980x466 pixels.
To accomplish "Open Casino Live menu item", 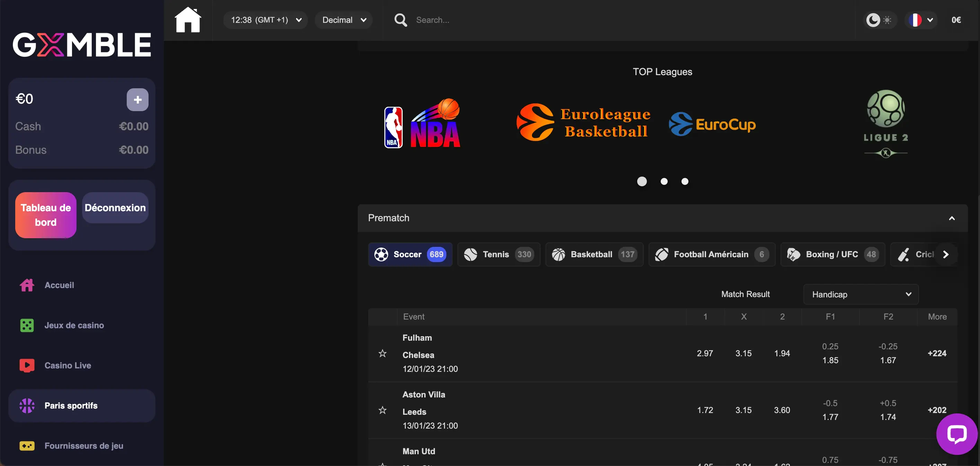I will tap(81, 365).
